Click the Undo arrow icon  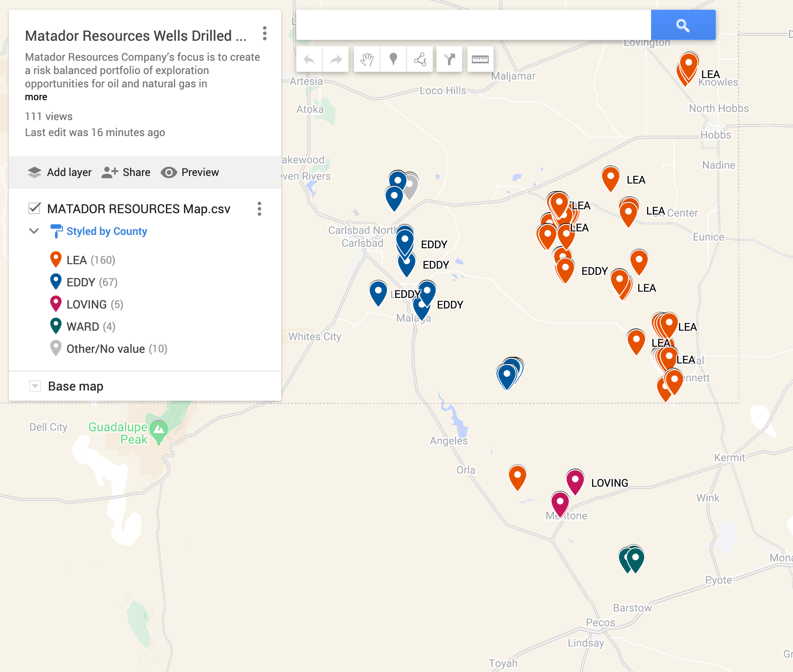pos(309,59)
